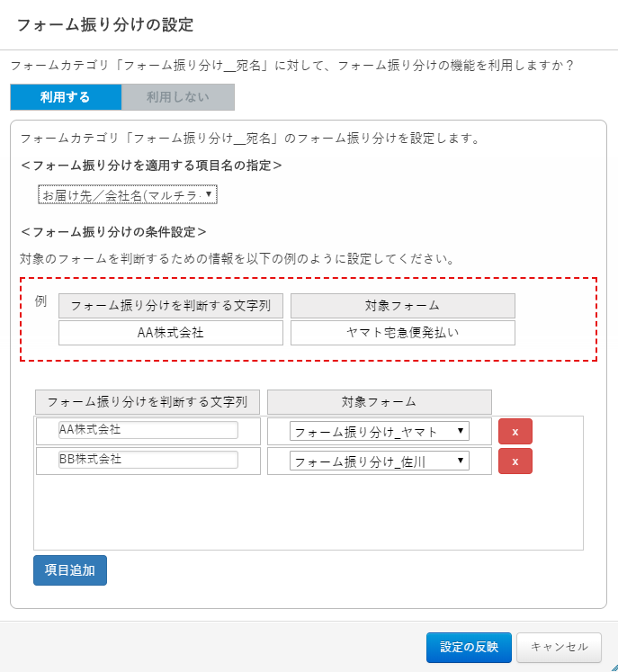
Task: Click the example 対象フォーム header in dashed box
Action: (403, 306)
